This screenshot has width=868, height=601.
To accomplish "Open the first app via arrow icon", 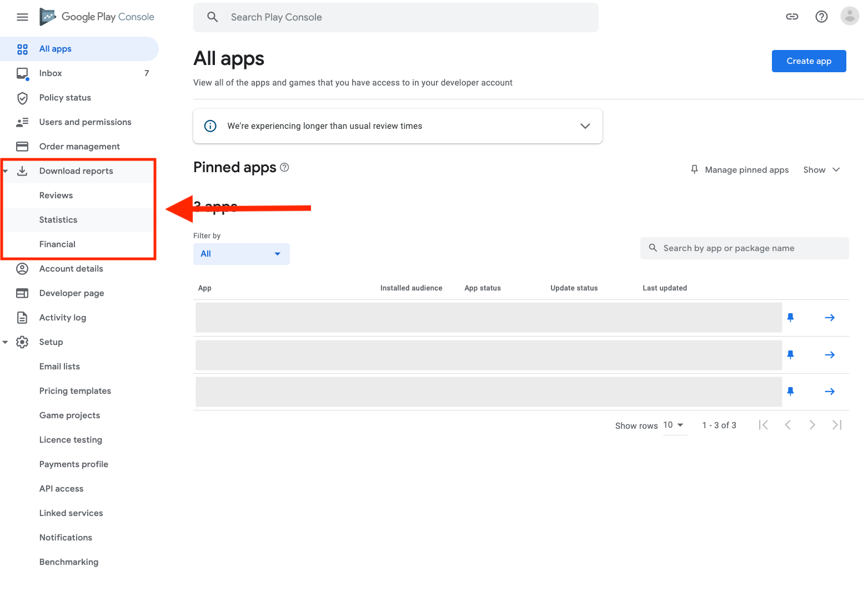I will 830,318.
